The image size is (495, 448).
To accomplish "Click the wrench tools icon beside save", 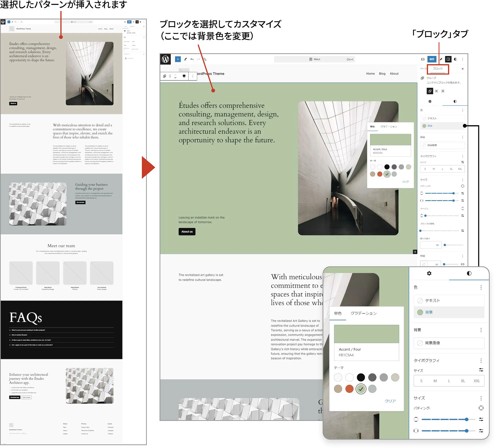I will tap(441, 59).
